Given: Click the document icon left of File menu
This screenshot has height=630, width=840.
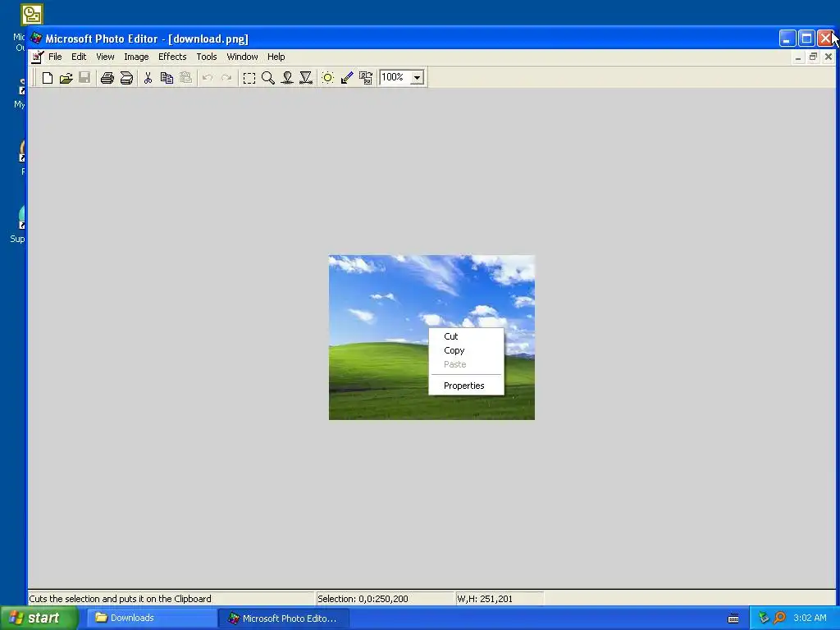Looking at the screenshot, I should point(38,57).
